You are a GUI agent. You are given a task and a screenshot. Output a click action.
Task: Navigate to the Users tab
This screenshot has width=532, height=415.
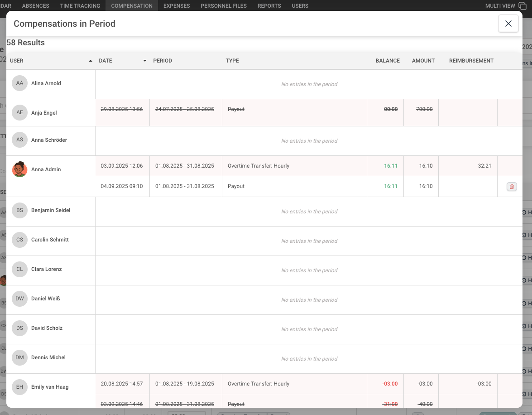[300, 6]
